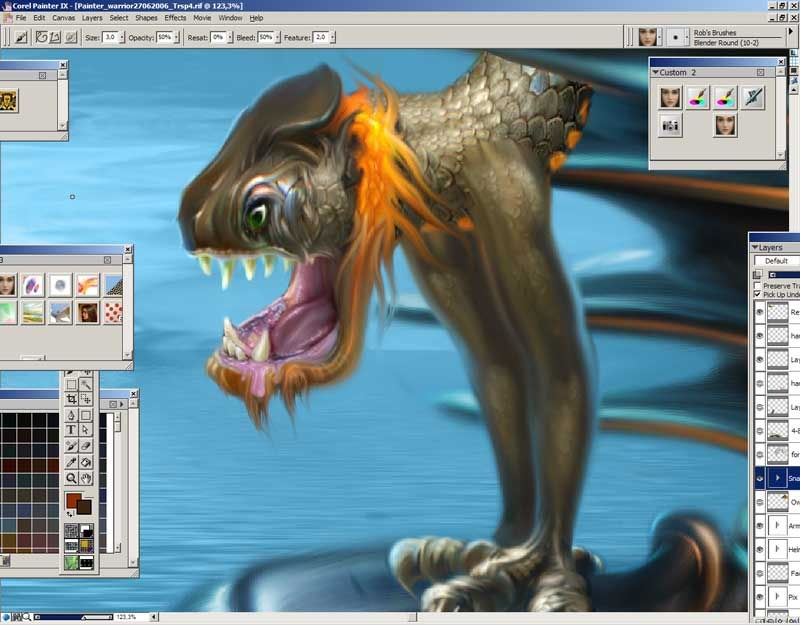Click the camera icon in Custom 2 palette

(671, 126)
